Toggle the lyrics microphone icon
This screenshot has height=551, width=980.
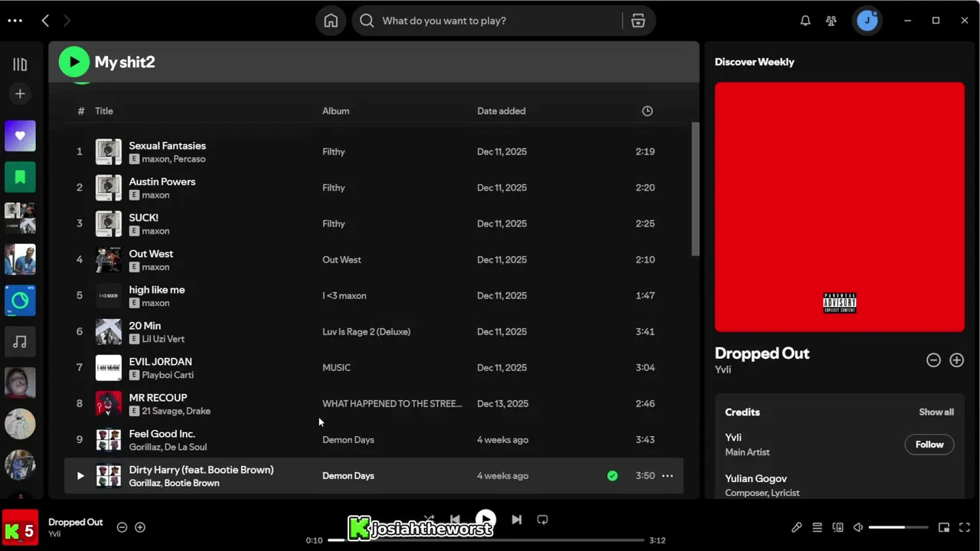pos(797,527)
